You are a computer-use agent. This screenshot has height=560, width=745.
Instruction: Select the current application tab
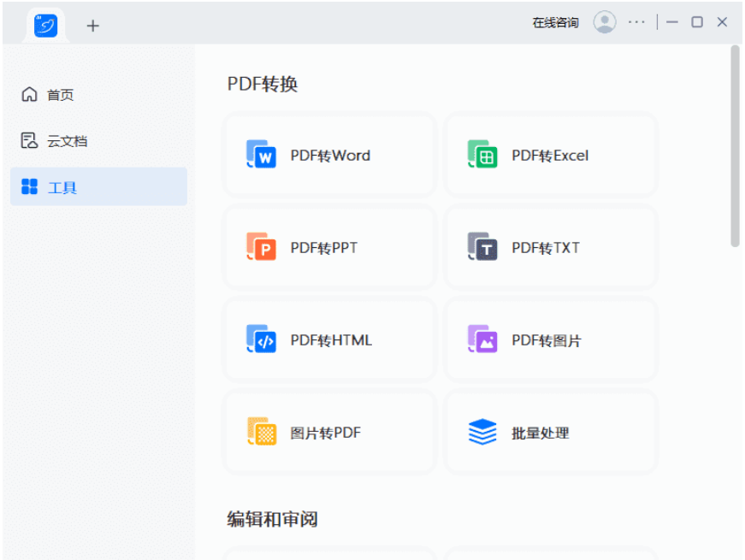44,25
